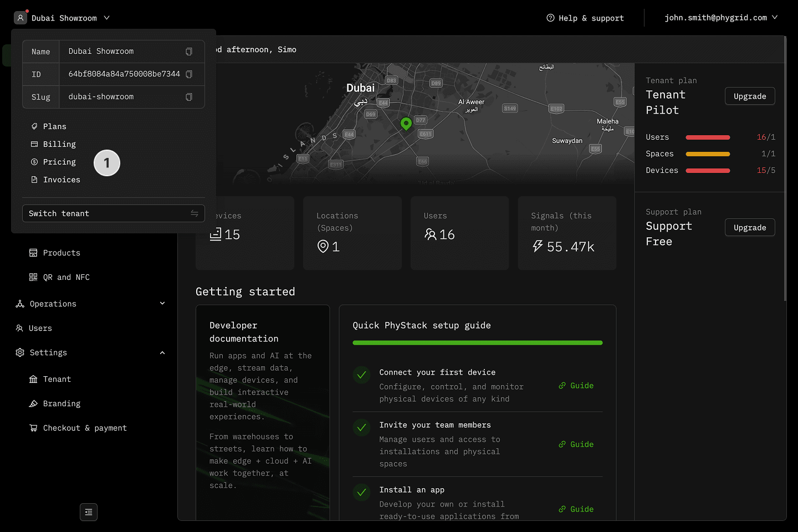Click the help circle icon in header

[550, 18]
